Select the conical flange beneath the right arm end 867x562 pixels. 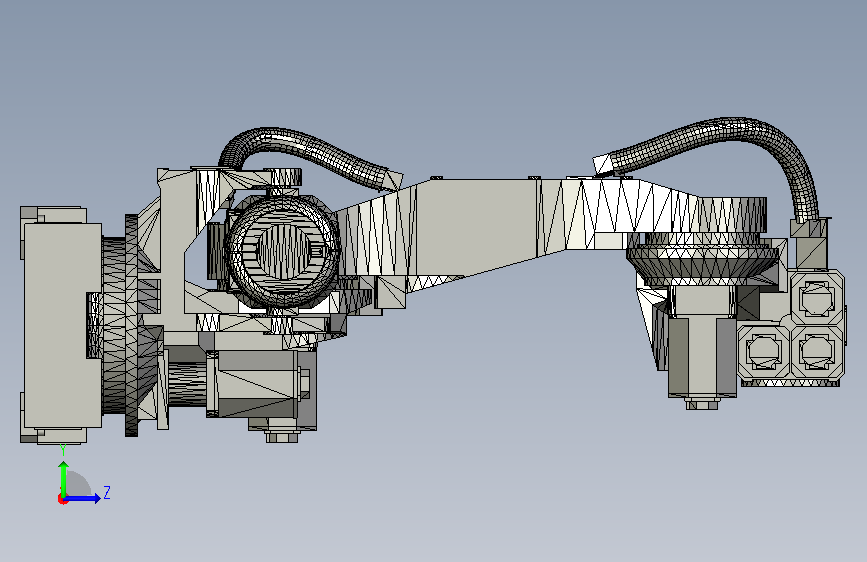pyautogui.click(x=703, y=266)
